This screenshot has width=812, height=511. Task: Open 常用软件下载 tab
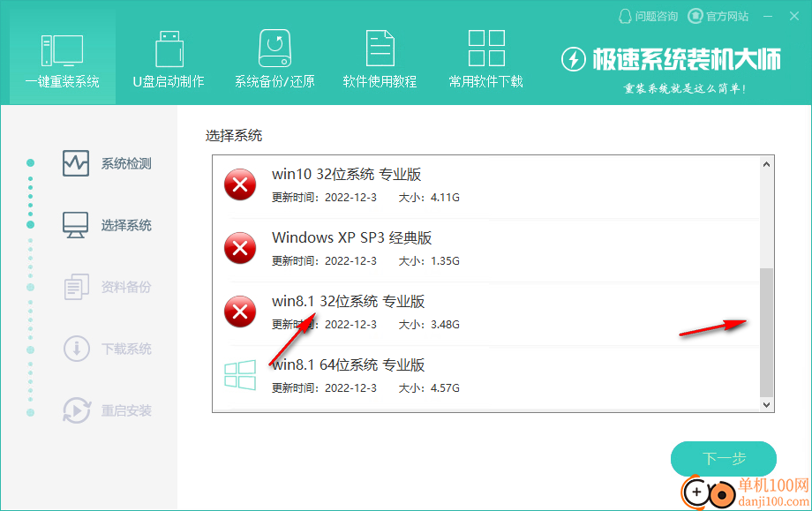point(485,57)
